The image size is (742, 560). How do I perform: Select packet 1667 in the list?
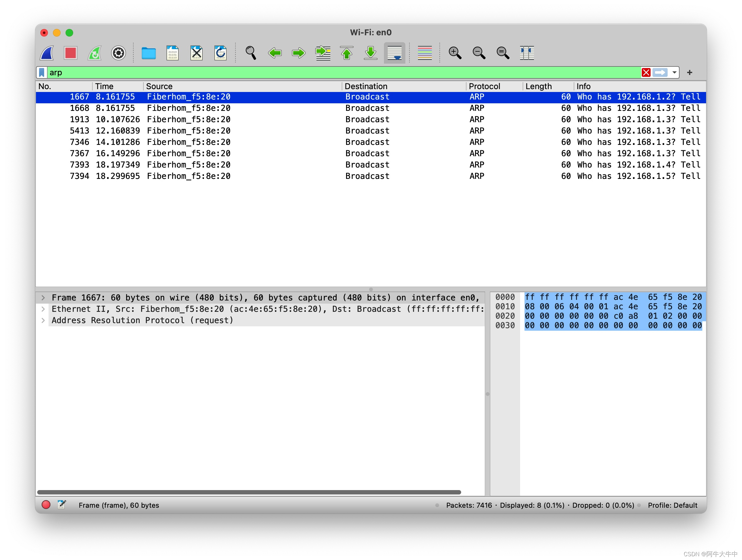(371, 97)
